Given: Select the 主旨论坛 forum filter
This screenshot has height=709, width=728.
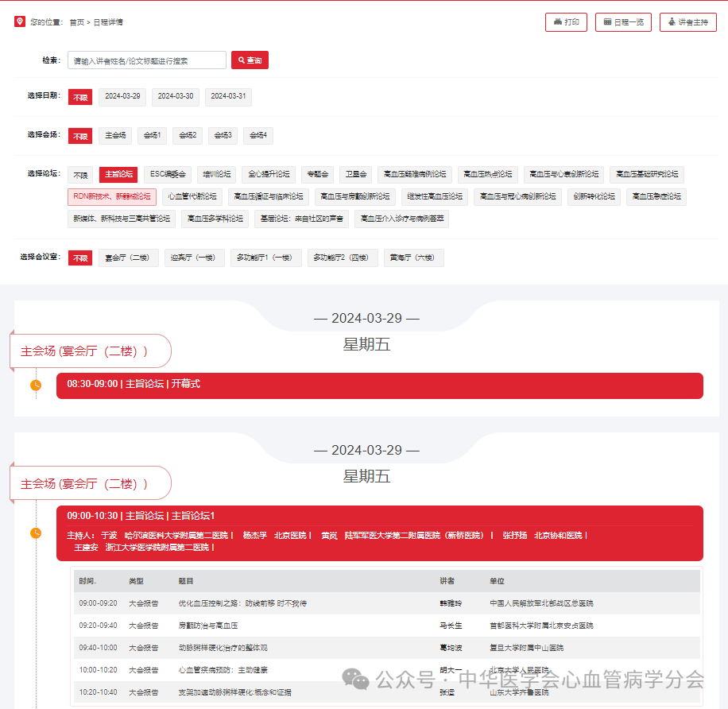Looking at the screenshot, I should (118, 175).
